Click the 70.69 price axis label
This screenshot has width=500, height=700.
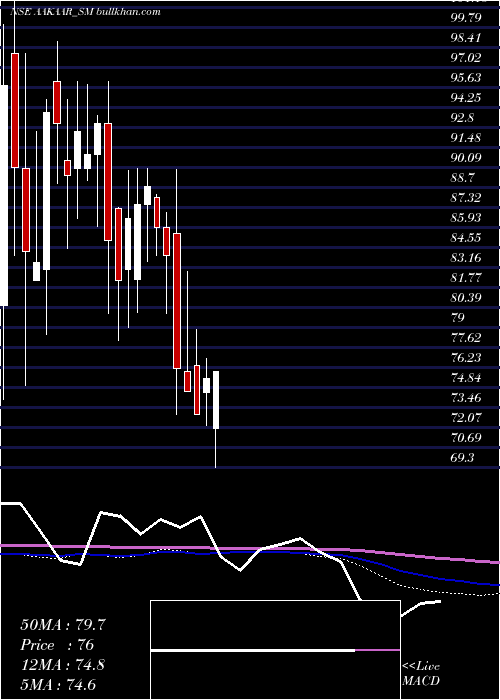click(x=466, y=438)
